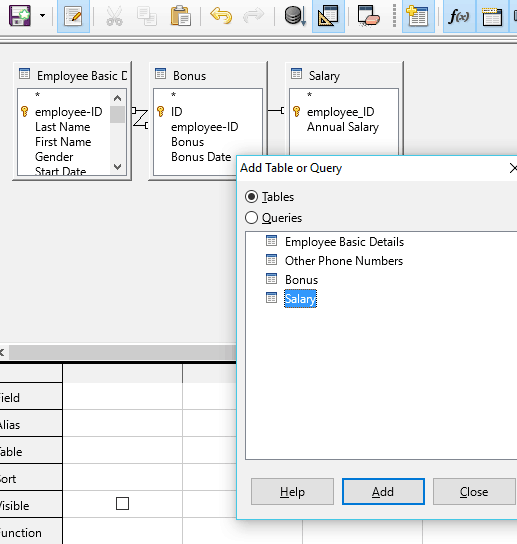Click ID field in Bonus table
Viewport: 517px width, 544px height.
(177, 112)
